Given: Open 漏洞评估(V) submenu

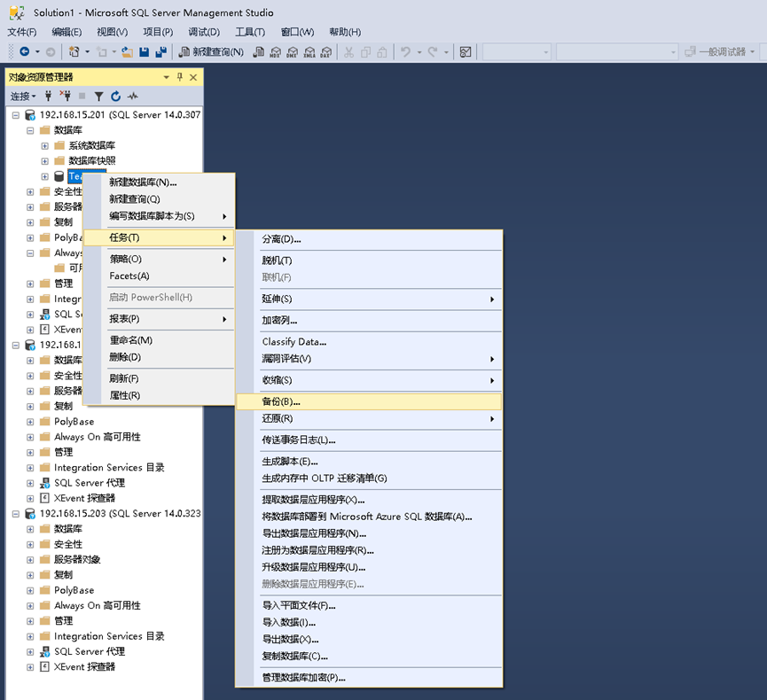Looking at the screenshot, I should point(369,358).
